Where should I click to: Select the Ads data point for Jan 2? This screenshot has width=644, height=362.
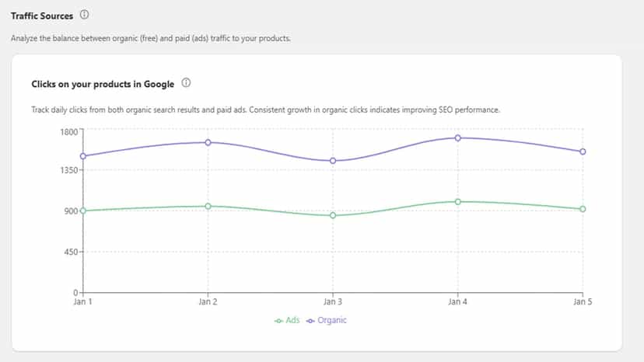tap(208, 206)
